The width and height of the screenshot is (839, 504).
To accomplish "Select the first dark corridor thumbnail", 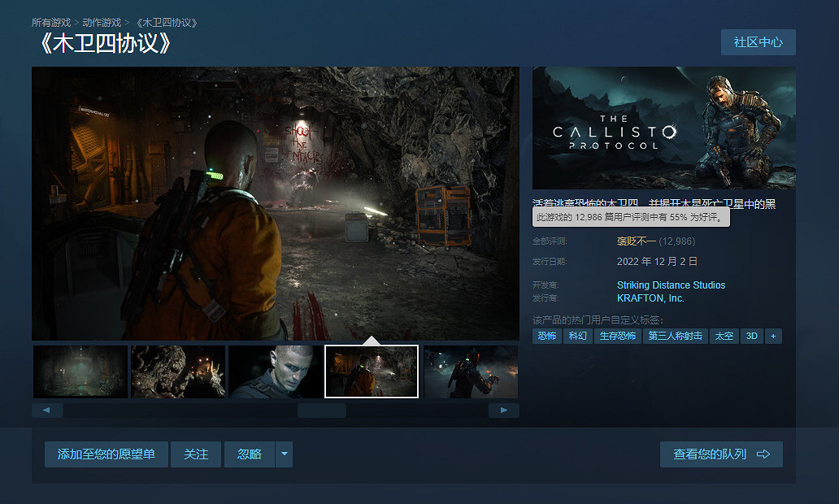I will coord(80,371).
